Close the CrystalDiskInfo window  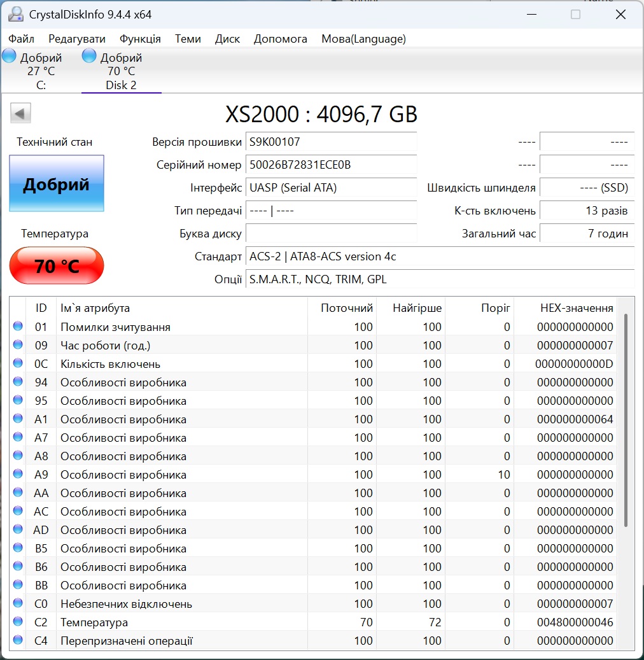(x=620, y=14)
